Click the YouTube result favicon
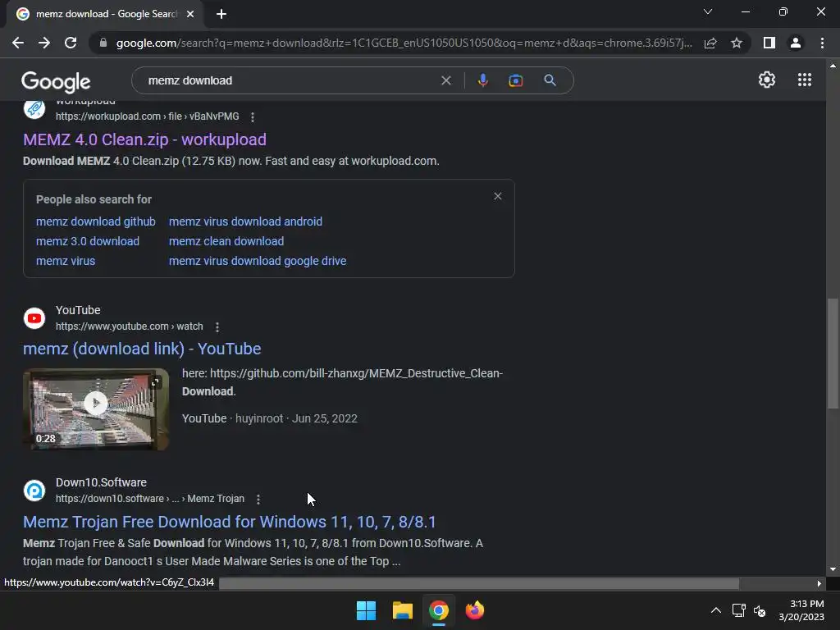Screen dimensions: 840x630 (34, 318)
